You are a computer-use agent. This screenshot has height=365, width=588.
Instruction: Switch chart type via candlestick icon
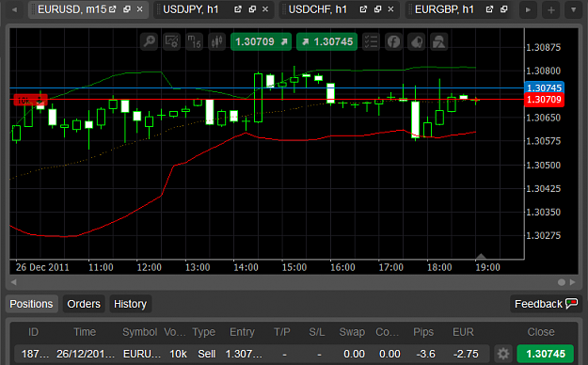(x=216, y=41)
